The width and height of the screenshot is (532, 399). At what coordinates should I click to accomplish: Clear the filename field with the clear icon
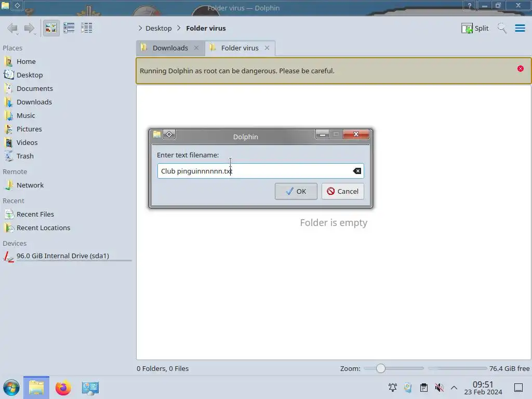coord(357,171)
